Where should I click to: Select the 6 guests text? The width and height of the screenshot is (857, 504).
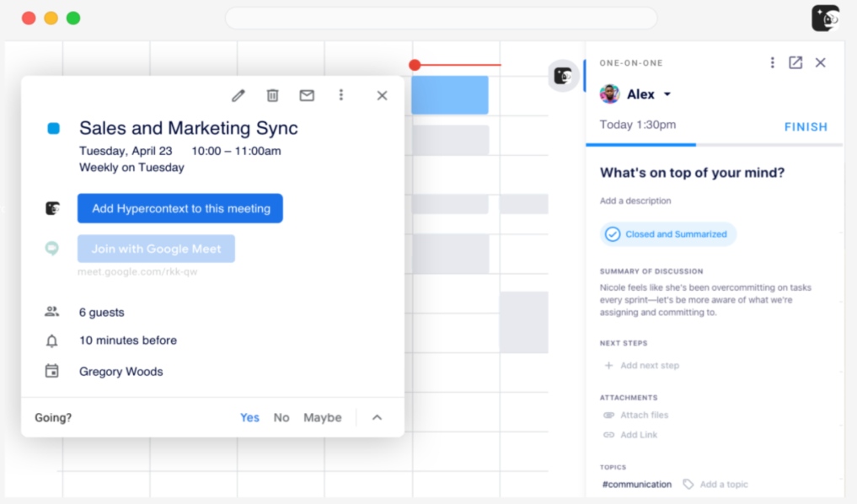102,312
